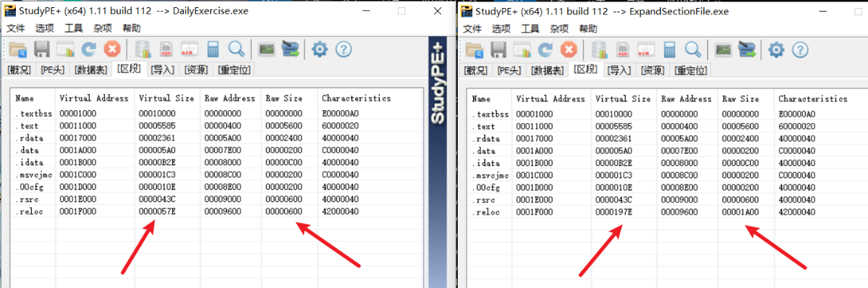Open help question icon in ExpandSectionFile window
Screen dimensions: 868x288
click(x=800, y=49)
